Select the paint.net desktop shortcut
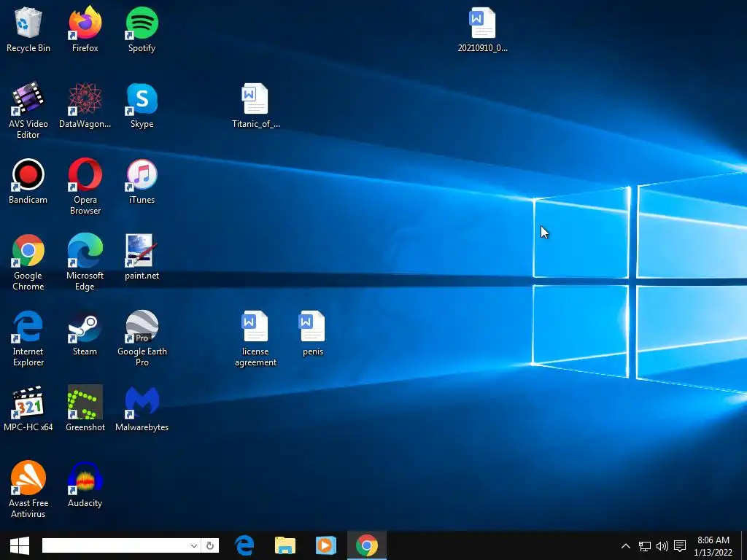The height and width of the screenshot is (560, 747). 142,257
